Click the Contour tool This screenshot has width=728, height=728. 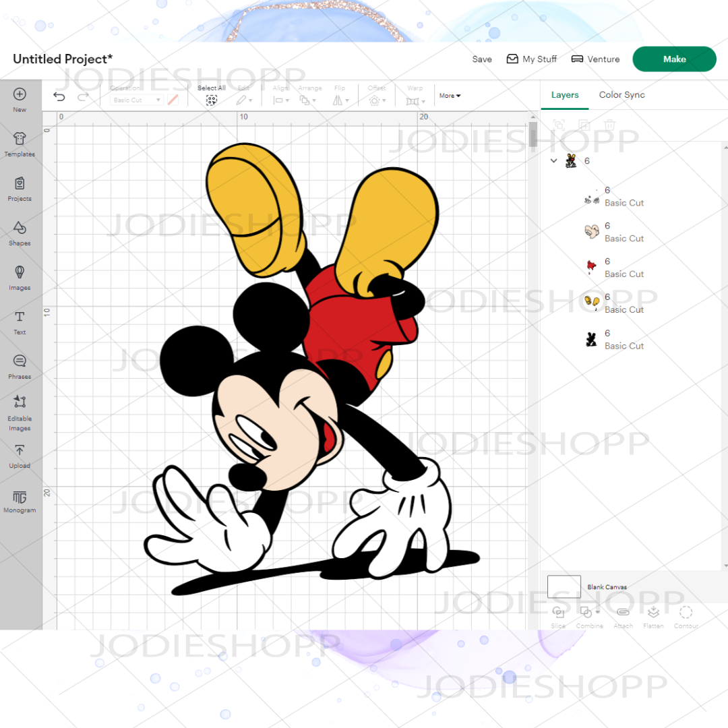point(686,617)
